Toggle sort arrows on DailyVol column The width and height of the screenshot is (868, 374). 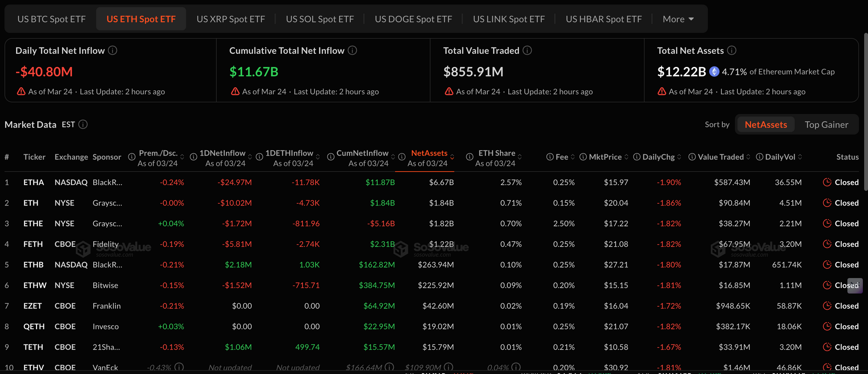pos(800,157)
